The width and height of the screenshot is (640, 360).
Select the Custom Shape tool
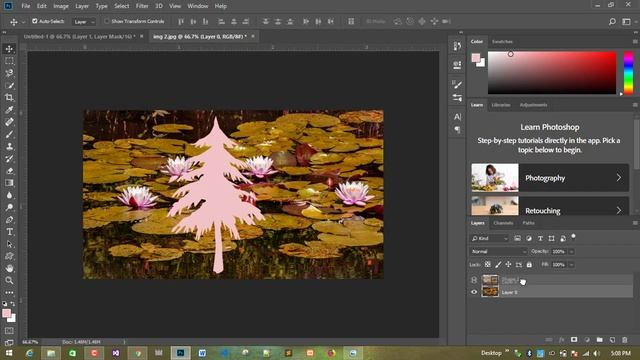[x=9, y=256]
